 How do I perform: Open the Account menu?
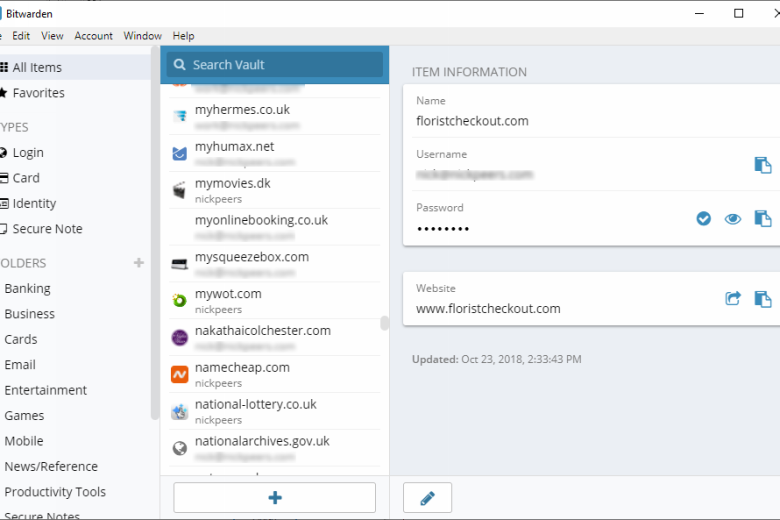pyautogui.click(x=94, y=36)
